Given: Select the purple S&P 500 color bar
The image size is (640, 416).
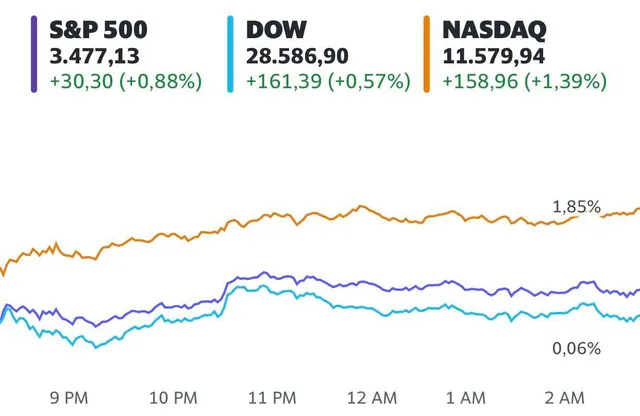Looking at the screenshot, I should (x=34, y=54).
